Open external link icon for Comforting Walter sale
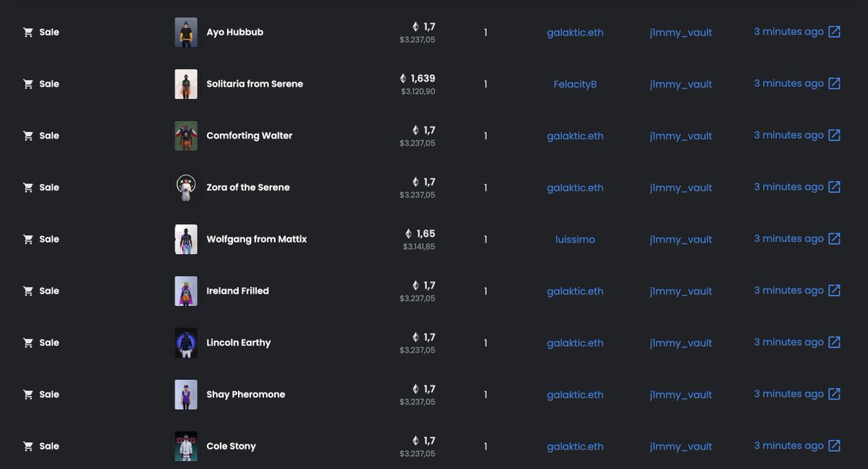Viewport: 868px width, 469px height. tap(834, 135)
